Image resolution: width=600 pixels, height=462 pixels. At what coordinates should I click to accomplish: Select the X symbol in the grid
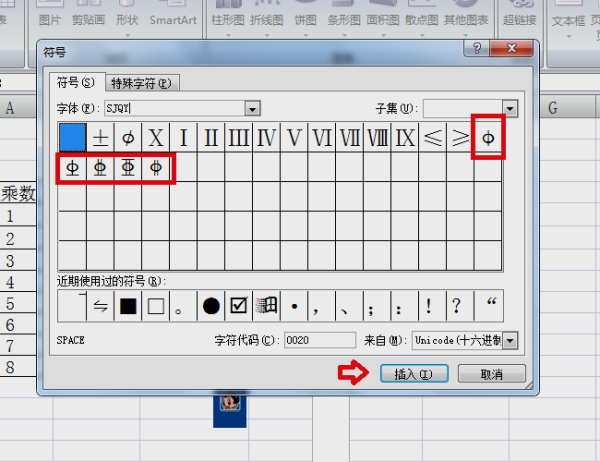coord(155,137)
